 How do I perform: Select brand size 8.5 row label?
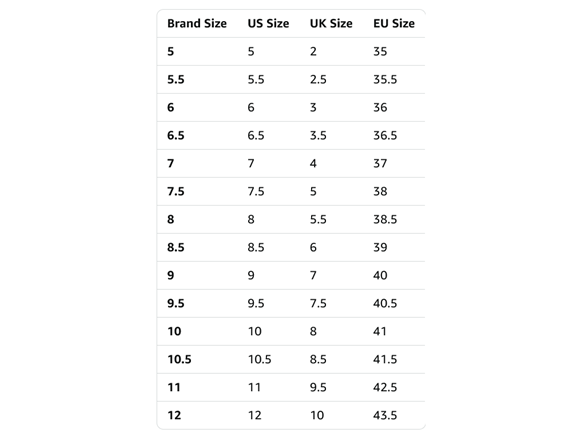point(176,248)
